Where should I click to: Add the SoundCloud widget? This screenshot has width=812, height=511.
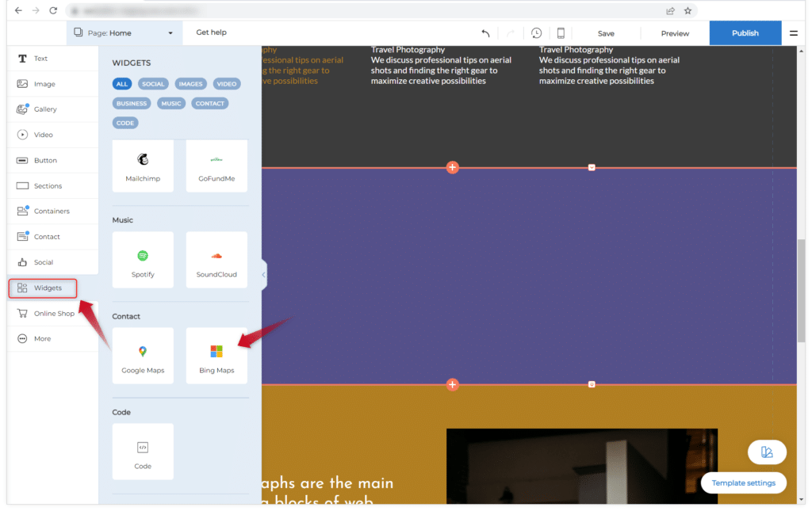point(216,260)
